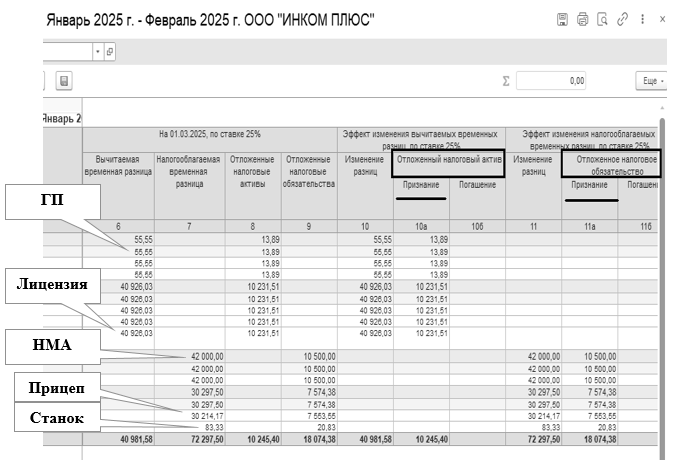Open print preview icon in title bar
This screenshot has height=476, width=695.
click(x=602, y=20)
